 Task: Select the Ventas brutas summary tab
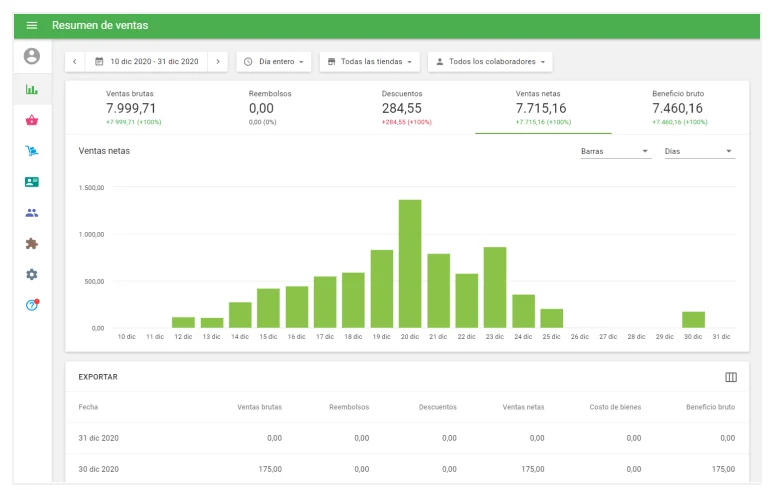tap(133, 108)
